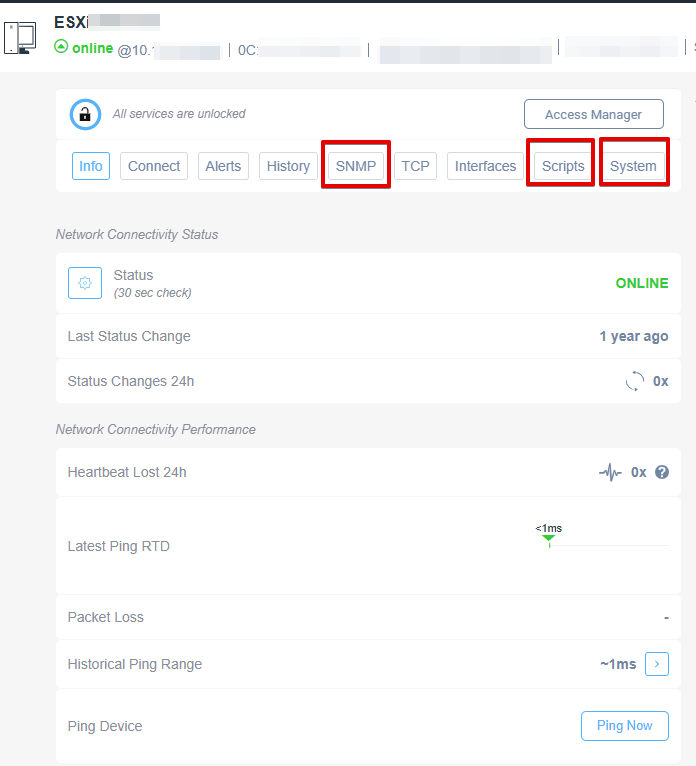The image size is (696, 766).
Task: Open the Heartbeat Lost help question mark
Action: pos(662,472)
